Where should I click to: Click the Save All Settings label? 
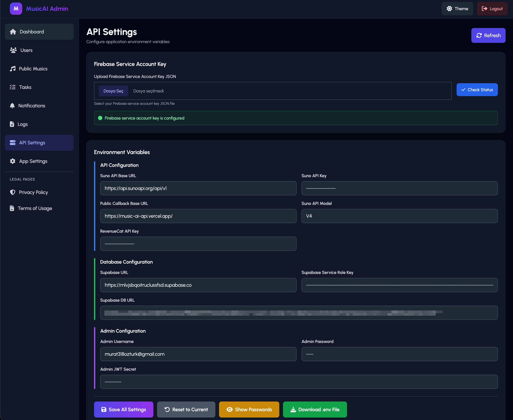click(127, 410)
